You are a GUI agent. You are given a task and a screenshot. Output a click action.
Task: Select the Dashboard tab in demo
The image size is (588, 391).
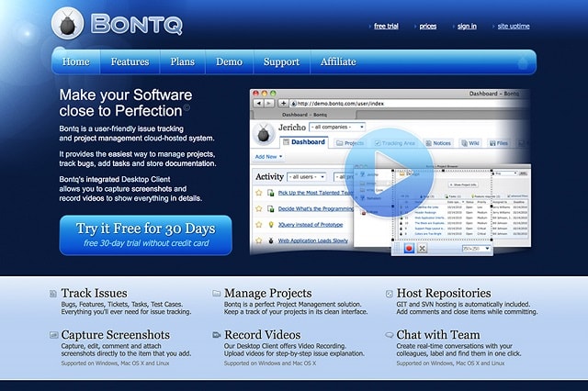304,142
